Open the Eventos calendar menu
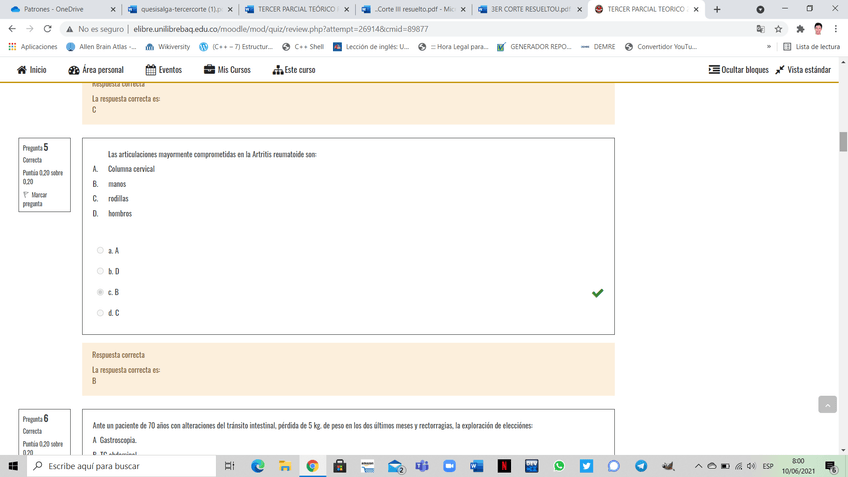 click(164, 70)
